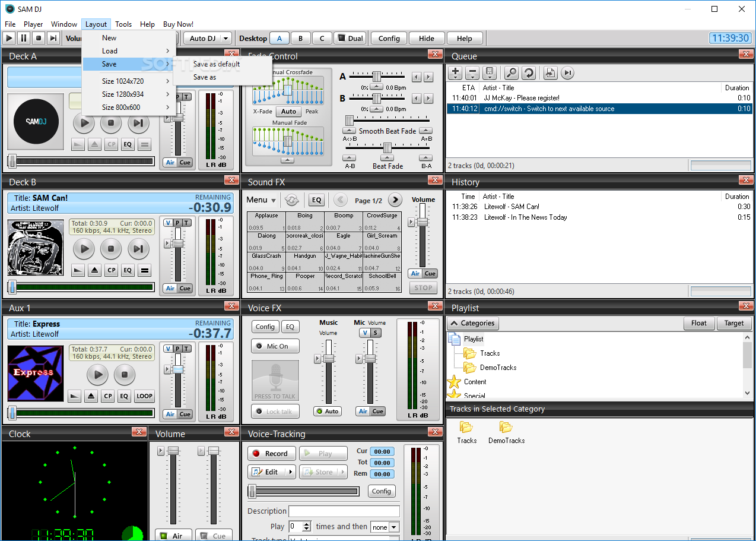Image resolution: width=756 pixels, height=541 pixels.
Task: Click the main toolbar Pause icon
Action: click(24, 38)
